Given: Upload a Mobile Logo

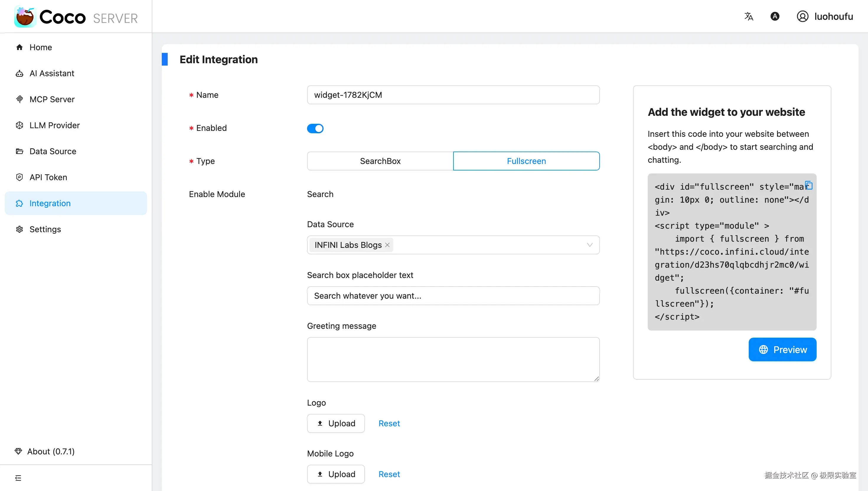Looking at the screenshot, I should (336, 474).
